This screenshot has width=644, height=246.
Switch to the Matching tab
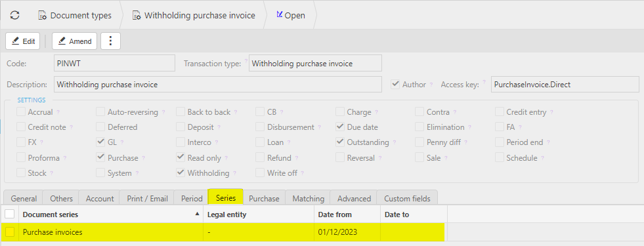(x=309, y=198)
